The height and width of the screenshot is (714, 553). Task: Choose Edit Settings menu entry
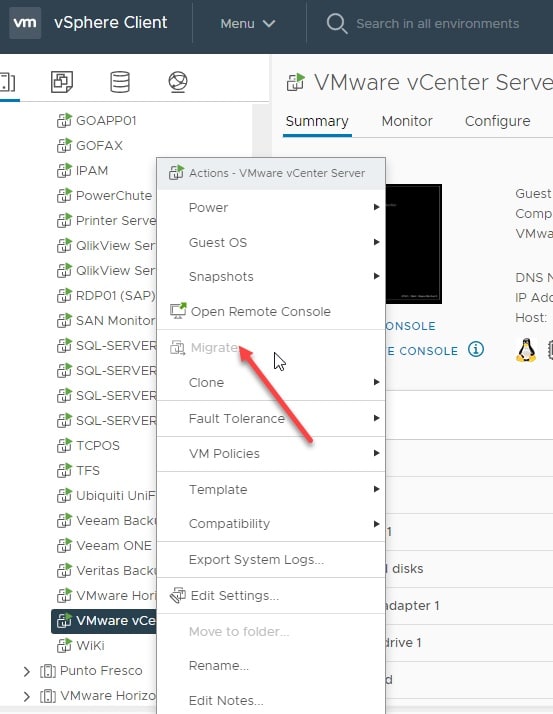(271, 596)
